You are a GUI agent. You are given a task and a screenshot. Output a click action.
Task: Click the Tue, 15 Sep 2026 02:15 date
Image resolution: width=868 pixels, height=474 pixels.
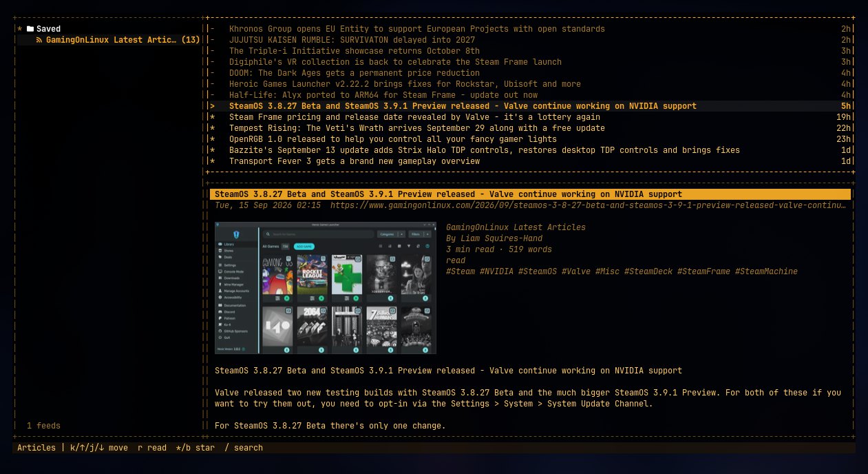[x=268, y=205]
